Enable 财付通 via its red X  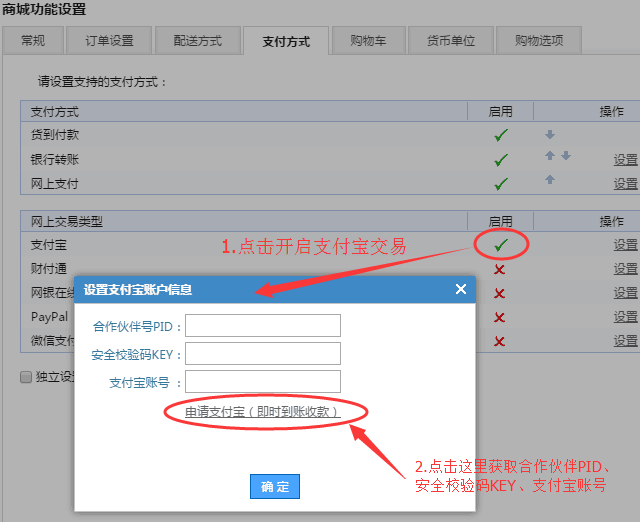tap(499, 269)
